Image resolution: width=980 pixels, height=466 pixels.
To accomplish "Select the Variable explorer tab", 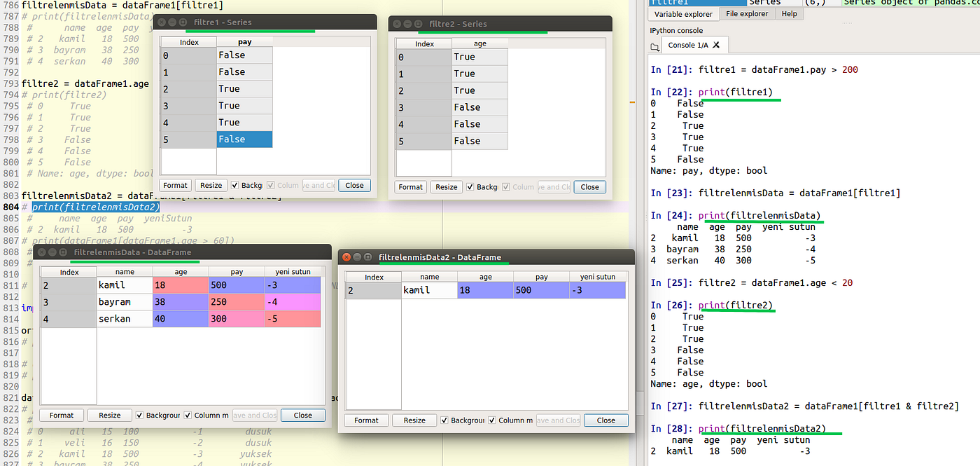I will pos(683,14).
